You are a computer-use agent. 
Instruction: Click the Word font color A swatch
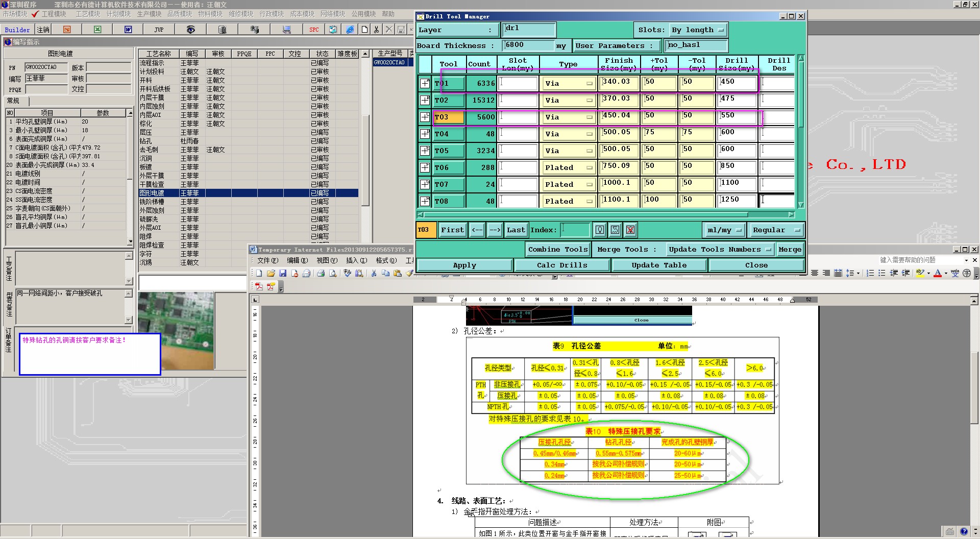click(x=938, y=273)
